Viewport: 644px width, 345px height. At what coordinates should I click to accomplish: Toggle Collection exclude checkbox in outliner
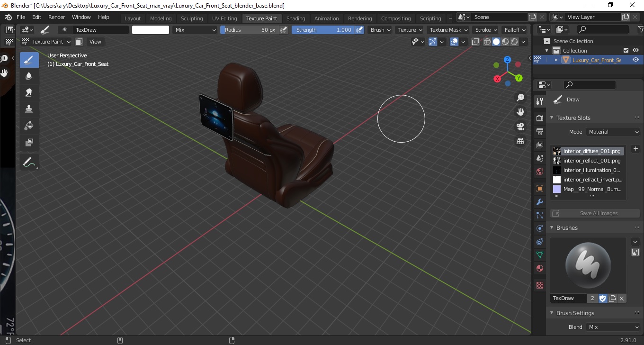(626, 50)
